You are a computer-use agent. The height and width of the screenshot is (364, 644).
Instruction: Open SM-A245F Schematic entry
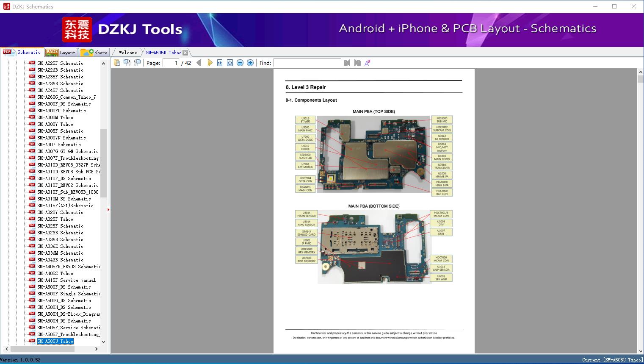[60, 90]
